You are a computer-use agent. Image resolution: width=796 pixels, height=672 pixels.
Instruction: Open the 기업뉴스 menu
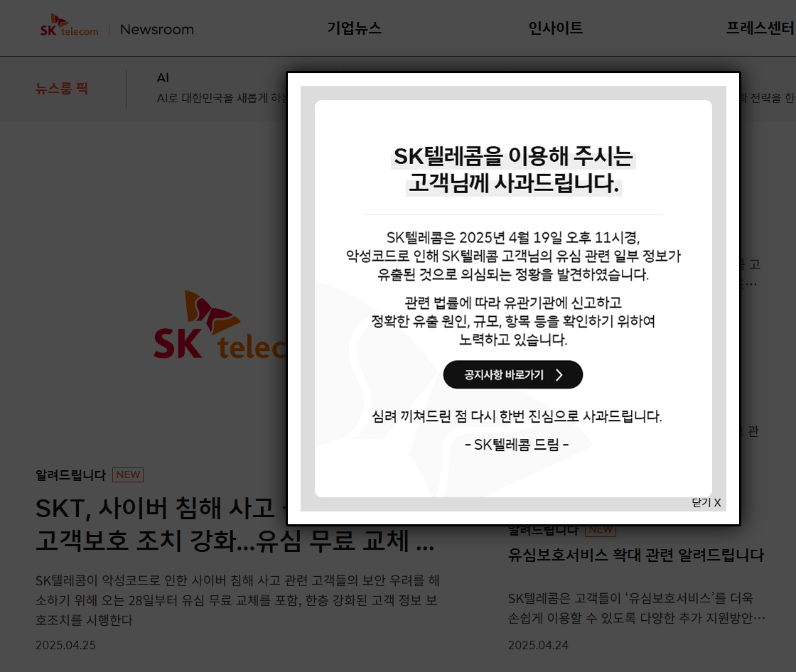click(x=354, y=28)
